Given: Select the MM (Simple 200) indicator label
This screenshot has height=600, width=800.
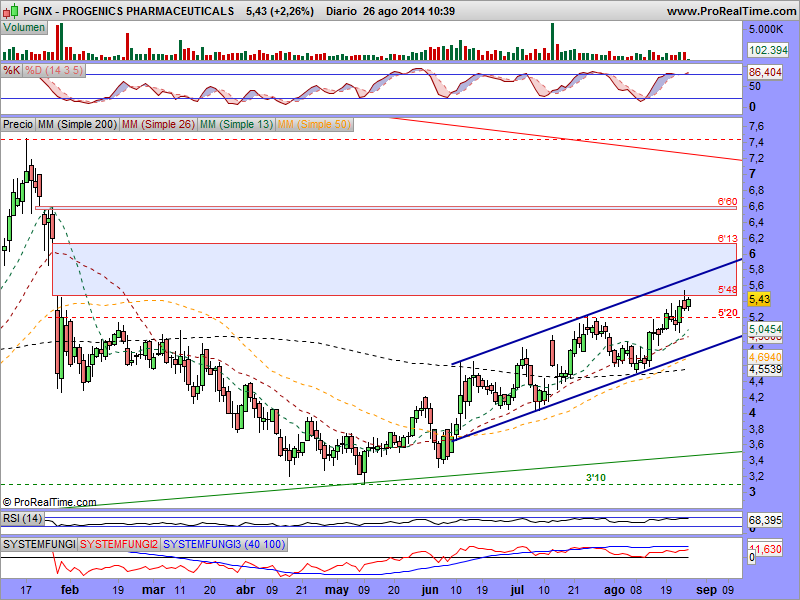Looking at the screenshot, I should pos(78,124).
